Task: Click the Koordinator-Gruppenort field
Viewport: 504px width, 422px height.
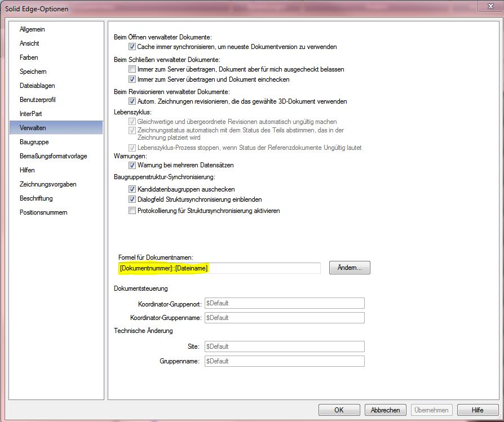Action: 285,303
